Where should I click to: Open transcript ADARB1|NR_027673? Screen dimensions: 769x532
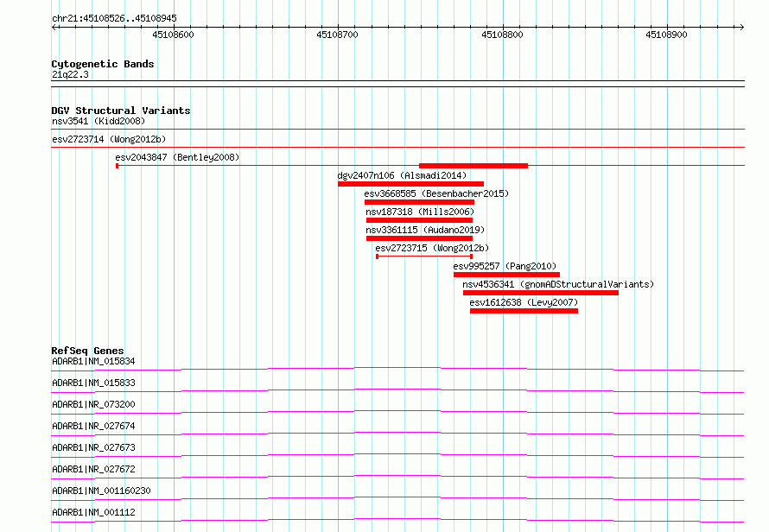pyautogui.click(x=93, y=447)
